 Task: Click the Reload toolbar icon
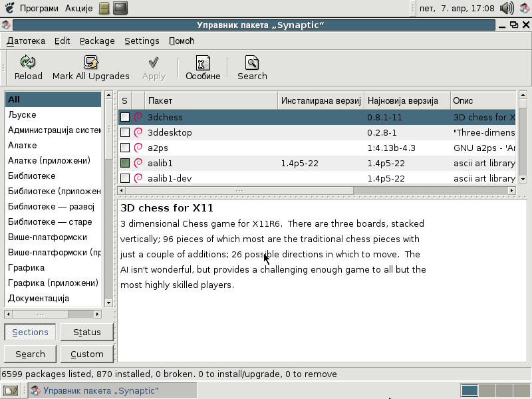tap(28, 63)
